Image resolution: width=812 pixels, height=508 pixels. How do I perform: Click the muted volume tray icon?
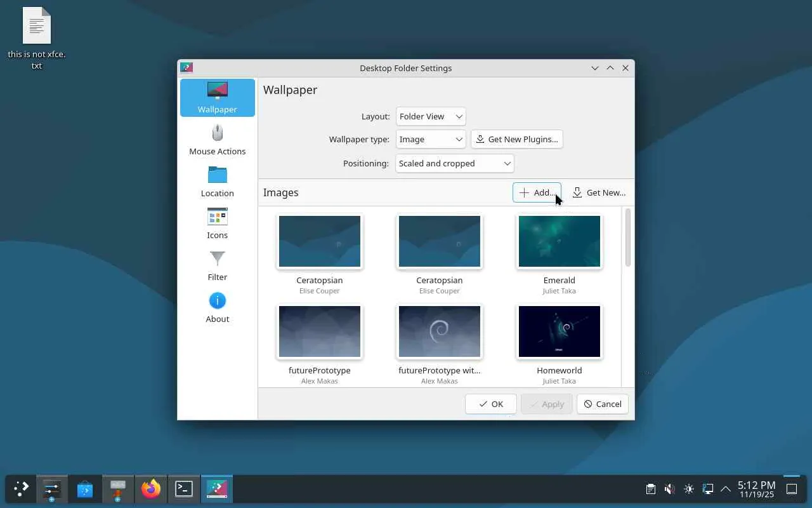click(669, 489)
